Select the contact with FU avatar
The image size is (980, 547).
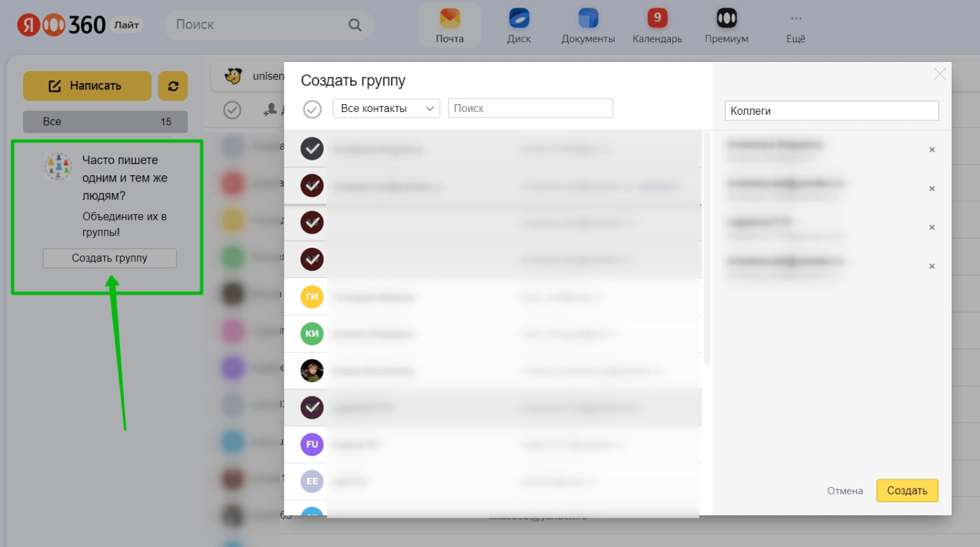pos(312,444)
